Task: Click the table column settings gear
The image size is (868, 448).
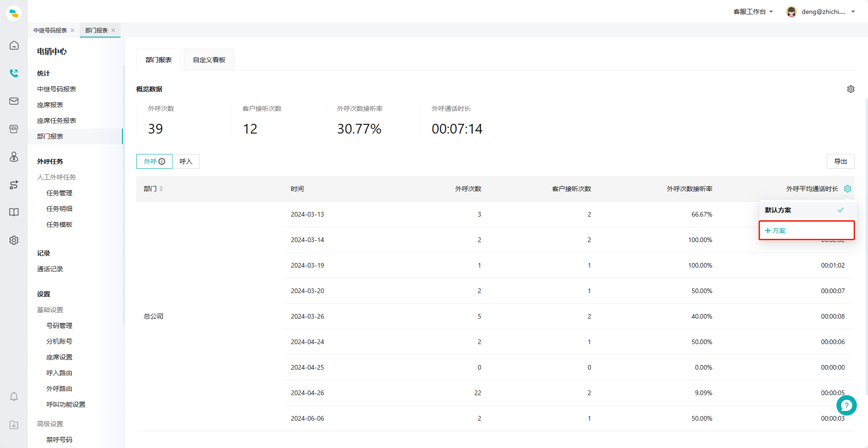Action: [x=848, y=189]
